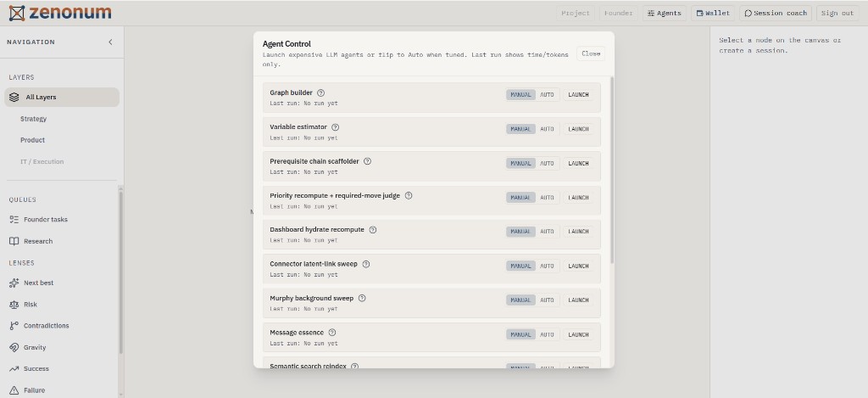Image resolution: width=868 pixels, height=398 pixels.
Task: Open help for Semantic search reindex
Action: (355, 367)
